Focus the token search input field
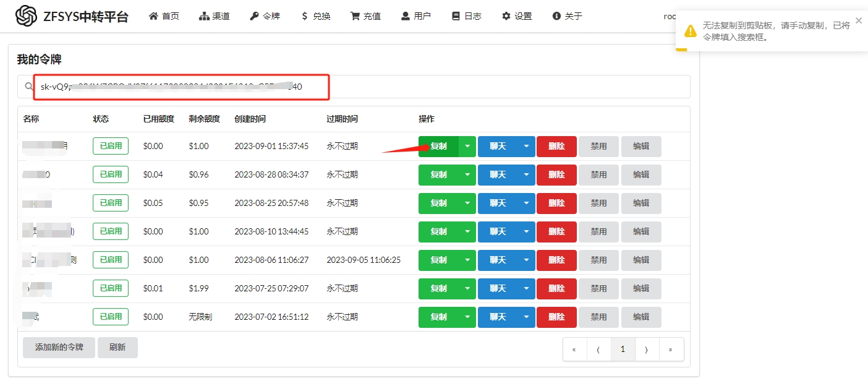This screenshot has height=386, width=868. [x=354, y=87]
